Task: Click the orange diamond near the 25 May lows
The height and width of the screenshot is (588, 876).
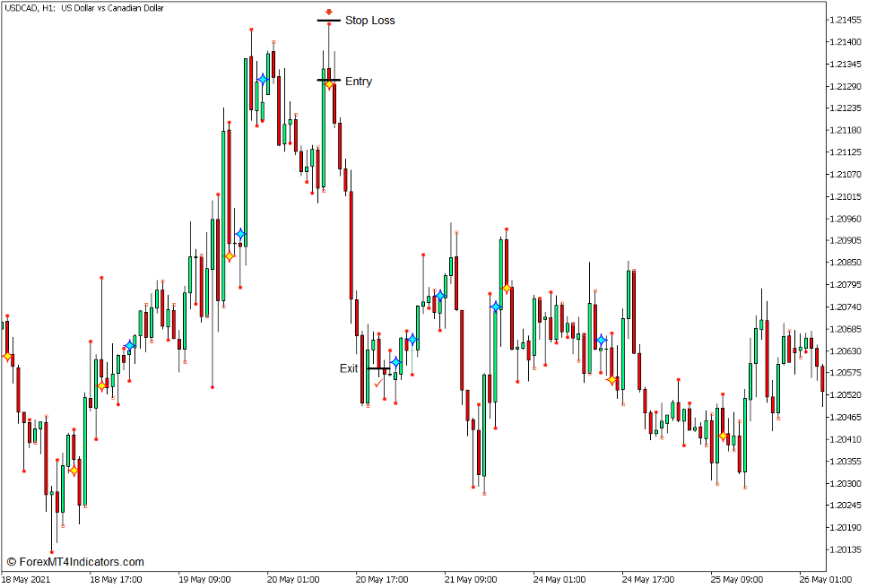Action: [x=724, y=435]
